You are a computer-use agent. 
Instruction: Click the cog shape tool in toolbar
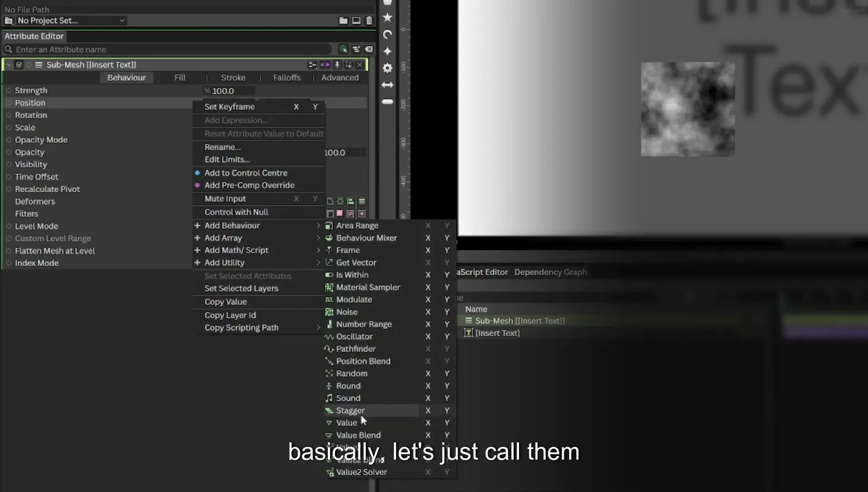point(387,68)
